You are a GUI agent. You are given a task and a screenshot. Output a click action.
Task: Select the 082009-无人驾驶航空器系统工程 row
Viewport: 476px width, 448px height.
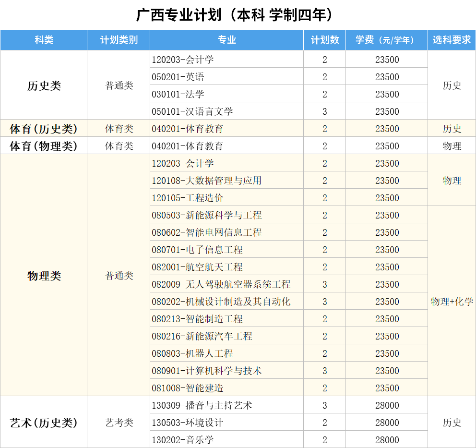point(221,284)
